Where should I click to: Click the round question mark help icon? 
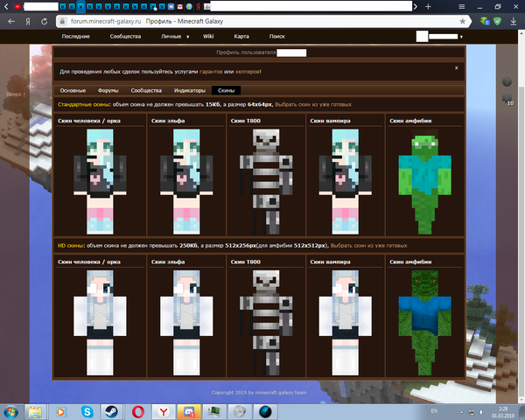(507, 81)
